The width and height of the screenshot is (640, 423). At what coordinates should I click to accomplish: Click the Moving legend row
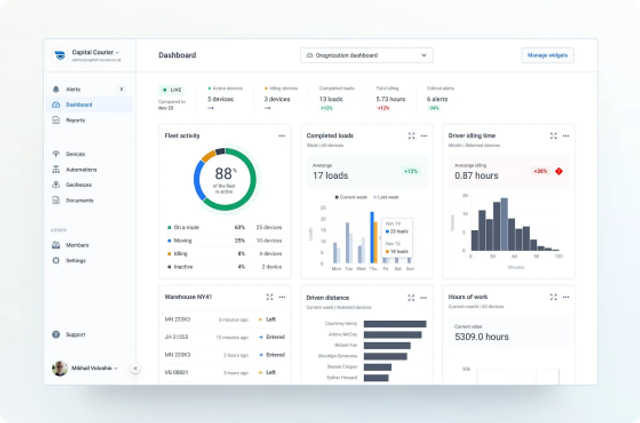click(x=224, y=240)
